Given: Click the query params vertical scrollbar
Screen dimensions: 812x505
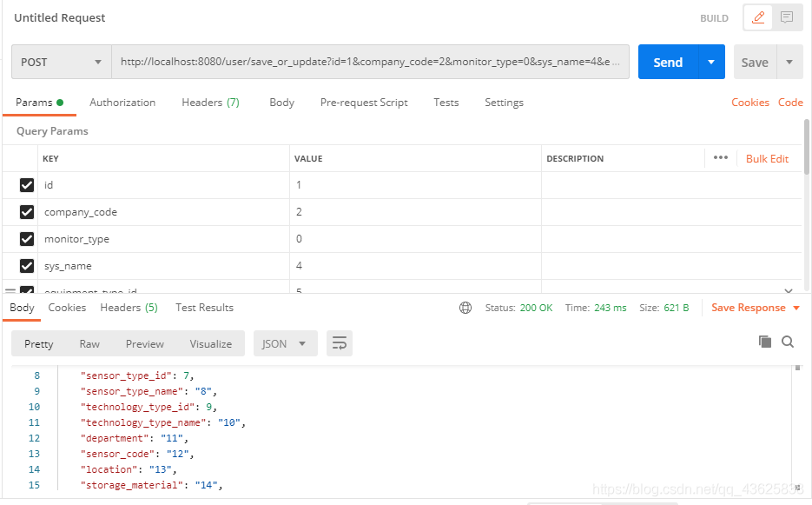Looking at the screenshot, I should [x=806, y=147].
